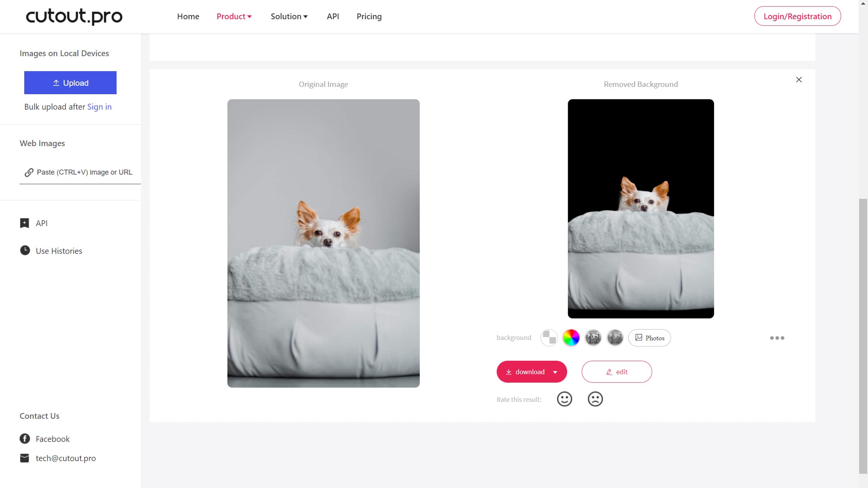
Task: Expand the download options arrow
Action: pyautogui.click(x=555, y=372)
